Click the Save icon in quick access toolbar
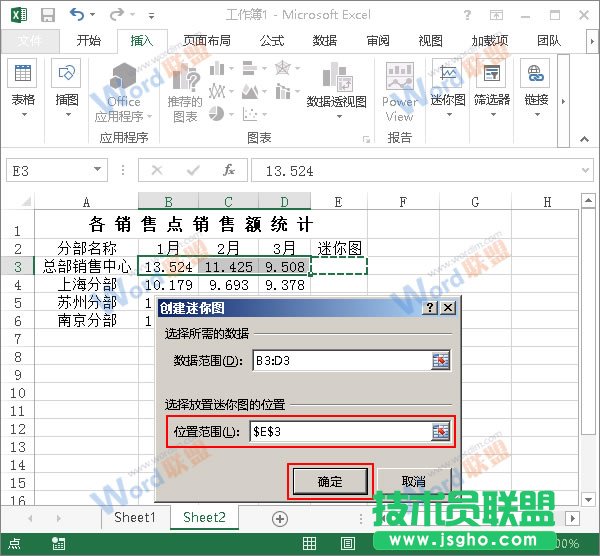Image resolution: width=600 pixels, height=556 pixels. pyautogui.click(x=48, y=15)
